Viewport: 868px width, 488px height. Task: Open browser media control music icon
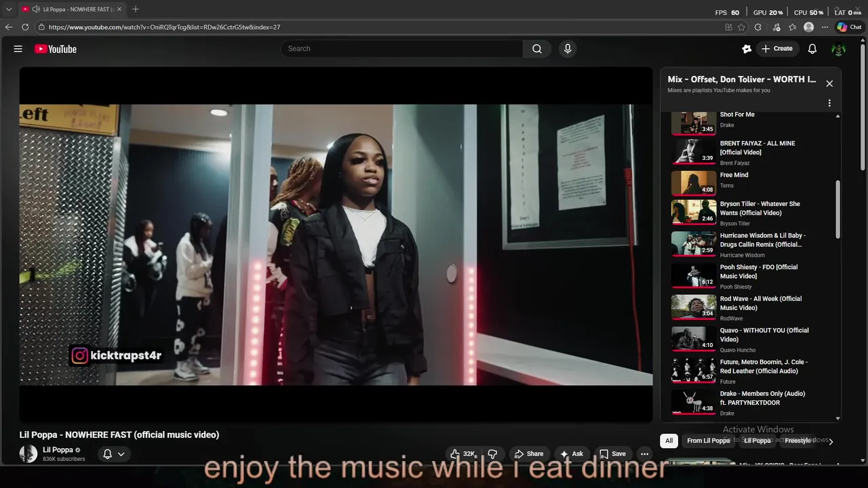click(775, 27)
